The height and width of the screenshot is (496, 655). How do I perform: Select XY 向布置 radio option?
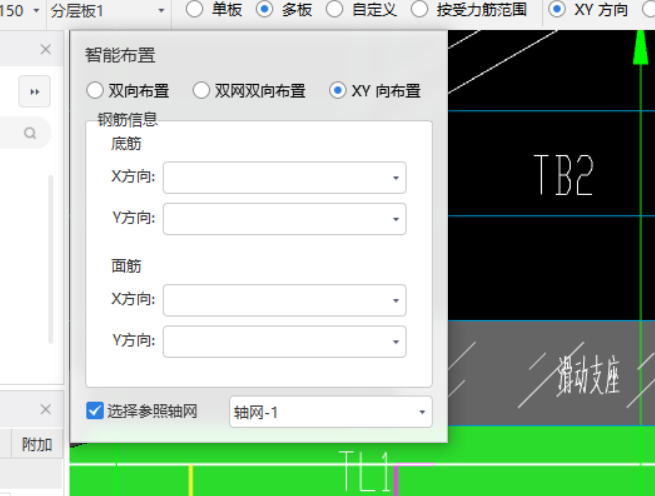tap(338, 91)
